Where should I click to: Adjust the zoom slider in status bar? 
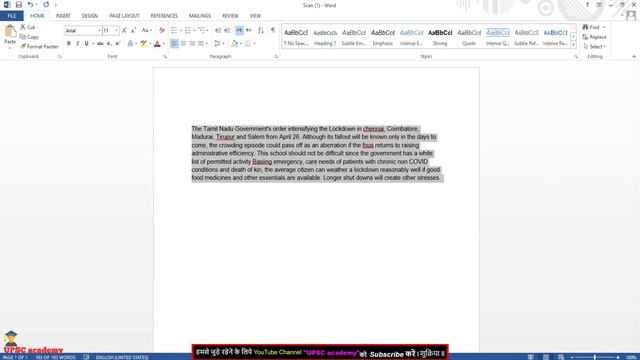click(x=595, y=357)
